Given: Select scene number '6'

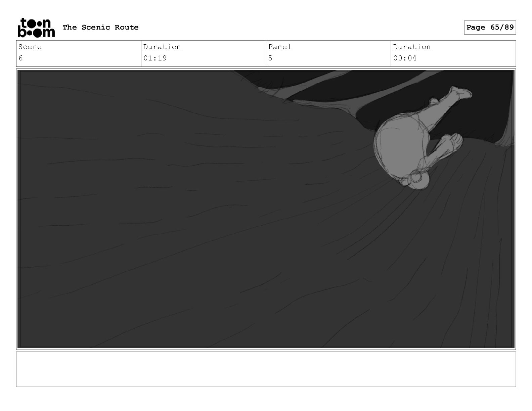Looking at the screenshot, I should 20,58.
